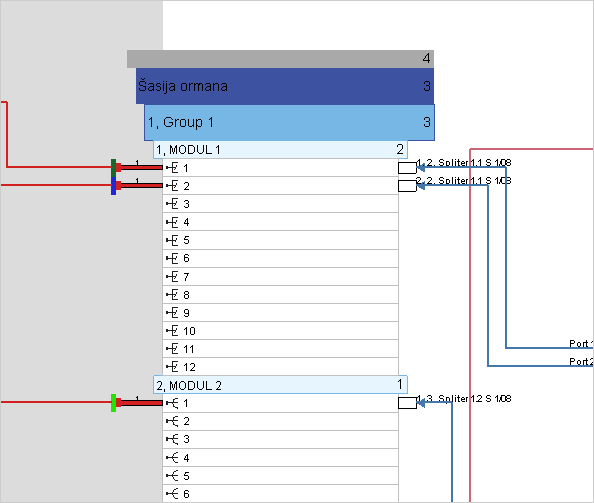Click the connector icon on MODUL 1 port 1
Screen dimensions: 594x503
(172, 168)
